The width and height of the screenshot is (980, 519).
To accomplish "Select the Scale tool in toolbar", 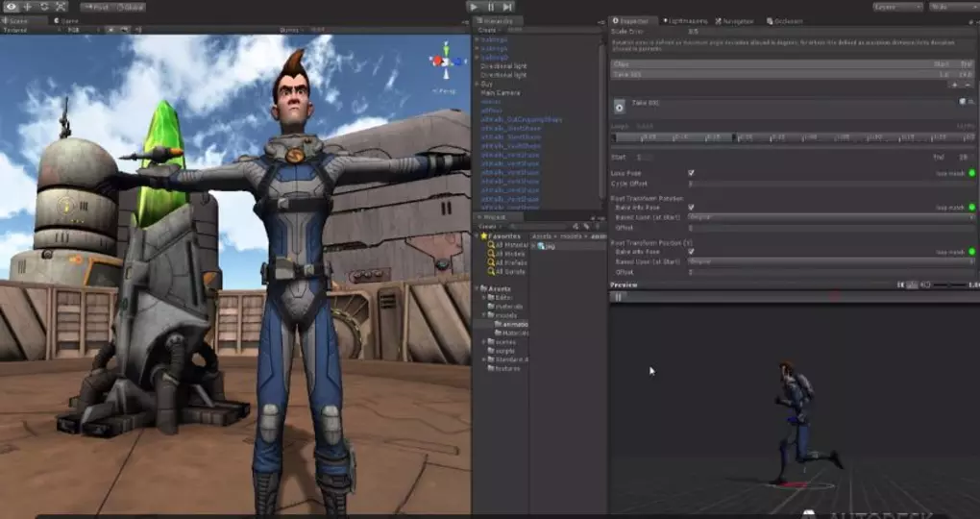I will (x=61, y=7).
